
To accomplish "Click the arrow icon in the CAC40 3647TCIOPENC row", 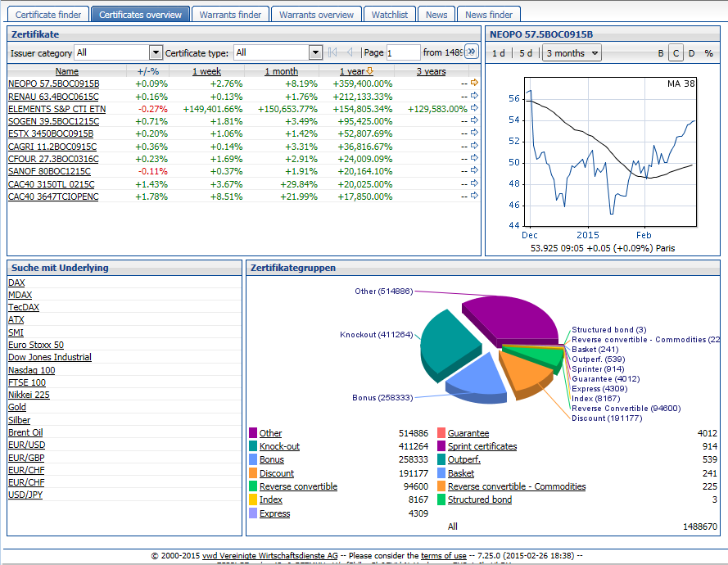I will (474, 197).
